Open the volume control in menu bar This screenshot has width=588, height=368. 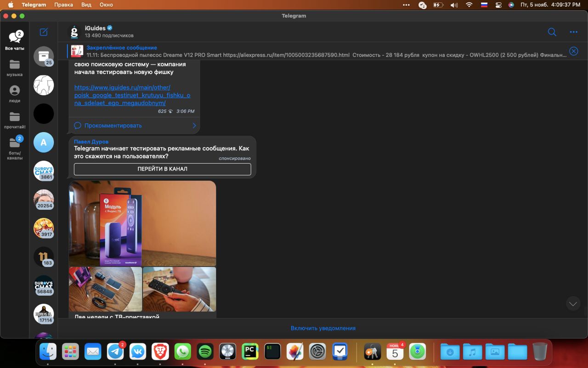(x=454, y=5)
